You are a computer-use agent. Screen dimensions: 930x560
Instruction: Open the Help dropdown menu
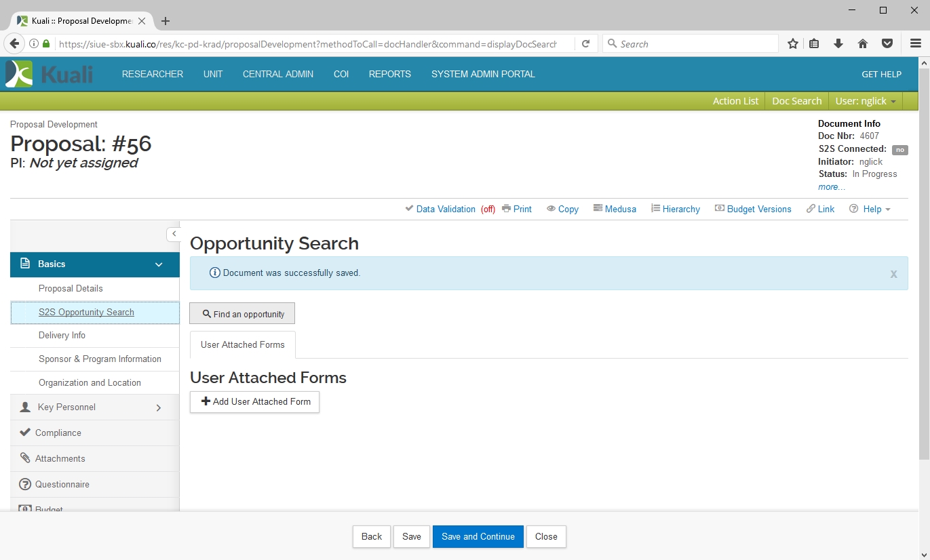coord(870,209)
